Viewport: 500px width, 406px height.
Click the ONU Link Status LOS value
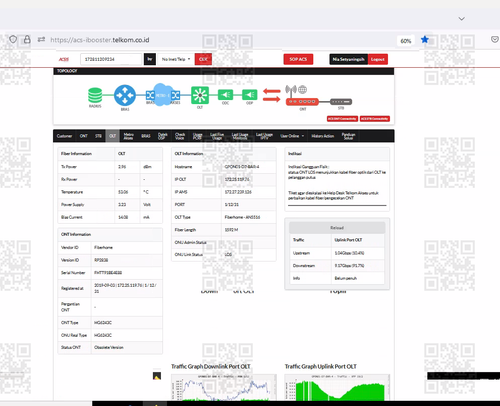pos(228,254)
